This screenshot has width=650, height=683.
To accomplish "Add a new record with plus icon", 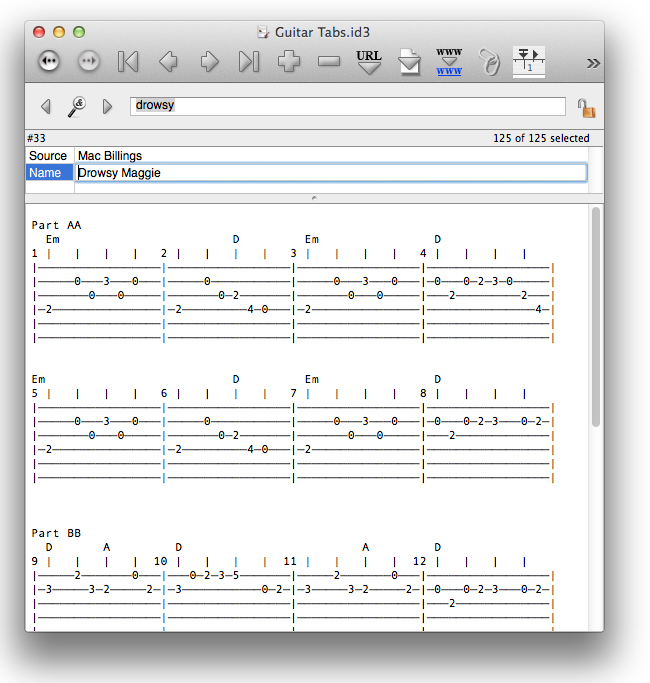I will tap(289, 61).
